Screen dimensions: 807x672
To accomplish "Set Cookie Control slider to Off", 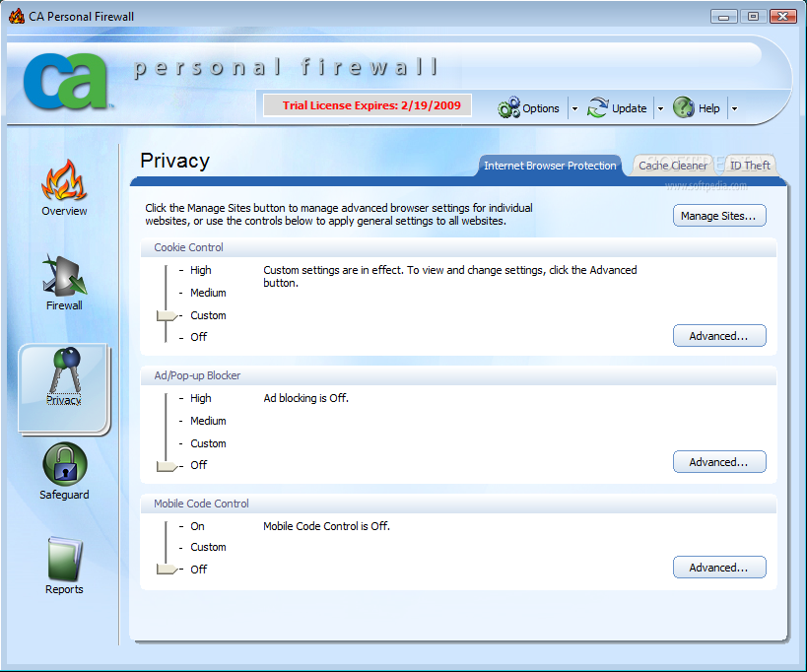I will 199,337.
